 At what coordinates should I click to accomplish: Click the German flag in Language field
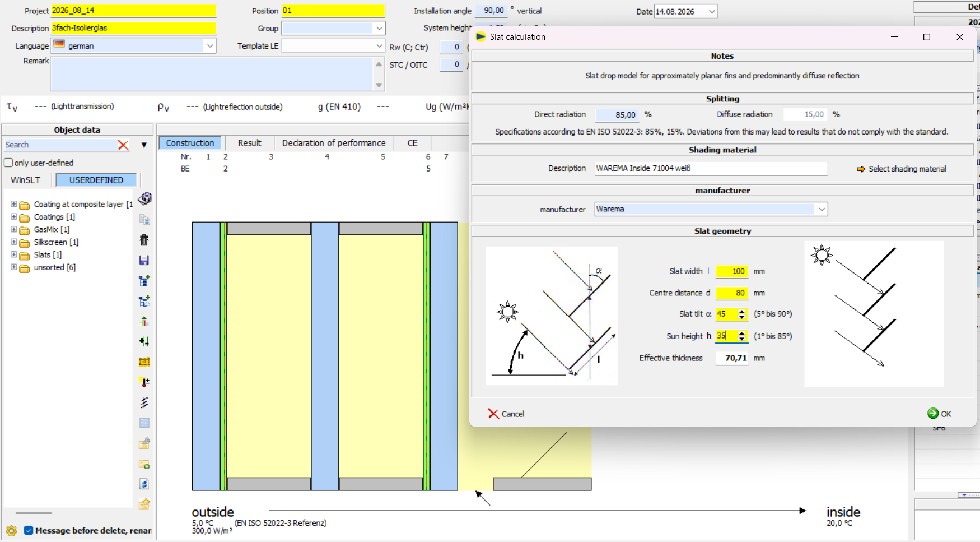pyautogui.click(x=59, y=44)
